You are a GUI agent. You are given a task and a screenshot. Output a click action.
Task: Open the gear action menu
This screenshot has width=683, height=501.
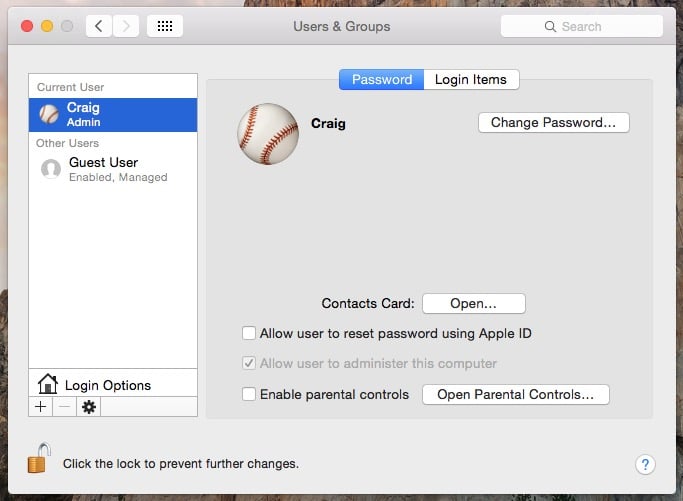(x=89, y=407)
